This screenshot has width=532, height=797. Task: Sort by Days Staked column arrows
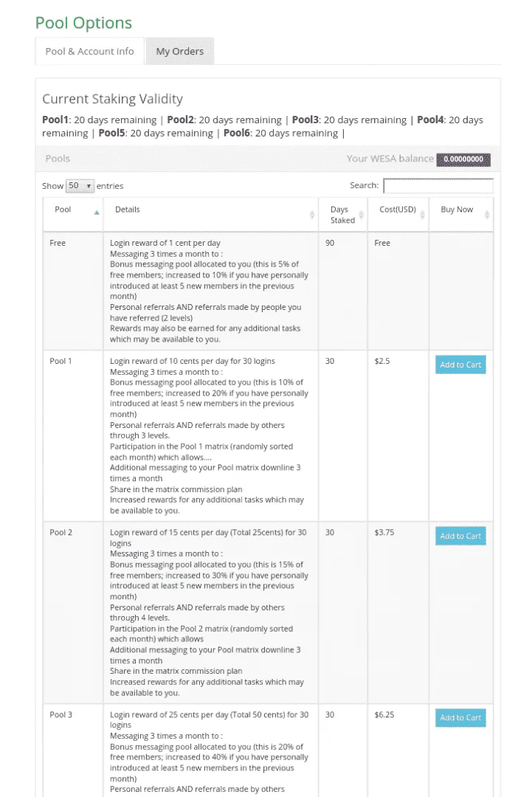coord(362,215)
